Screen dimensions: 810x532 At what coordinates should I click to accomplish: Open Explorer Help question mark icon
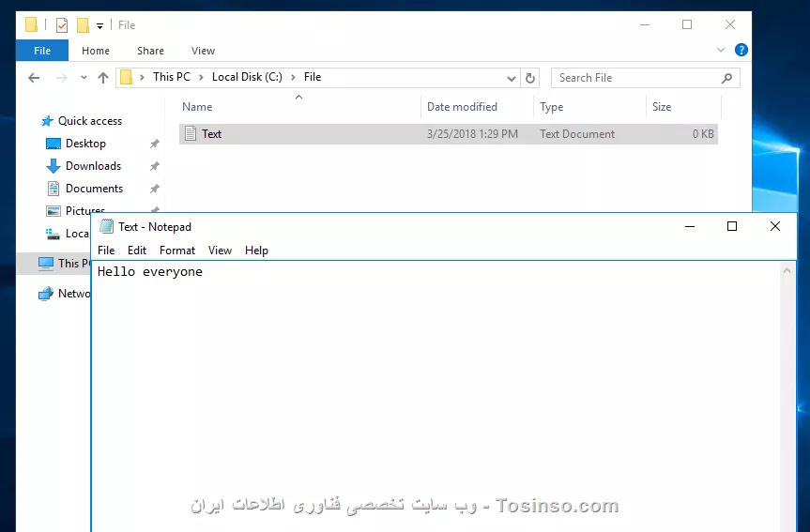click(741, 50)
